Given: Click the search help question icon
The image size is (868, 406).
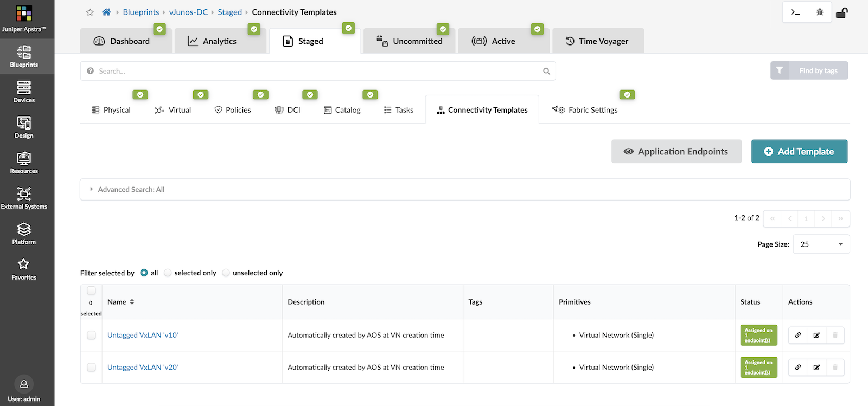Looking at the screenshot, I should click(x=91, y=71).
